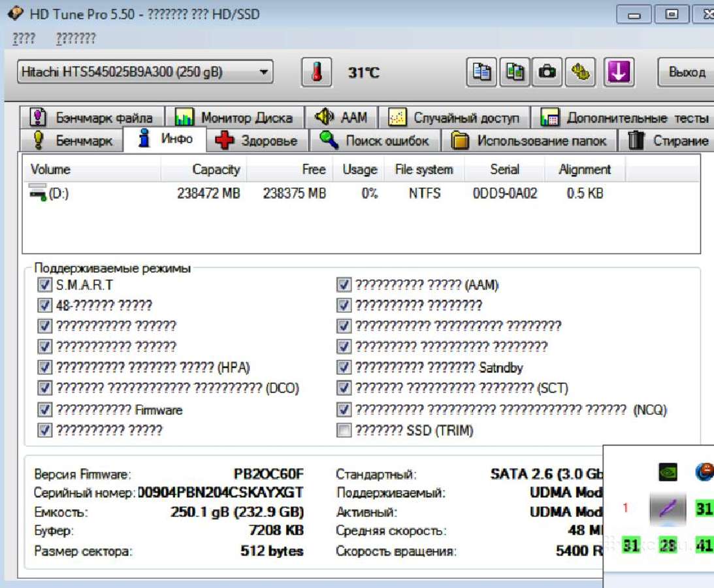Sort by the Volume column header

tap(91, 169)
